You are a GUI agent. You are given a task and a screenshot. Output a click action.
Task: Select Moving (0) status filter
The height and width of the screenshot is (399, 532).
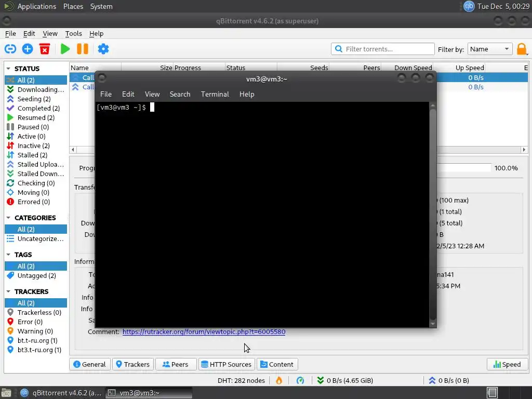[36, 192]
